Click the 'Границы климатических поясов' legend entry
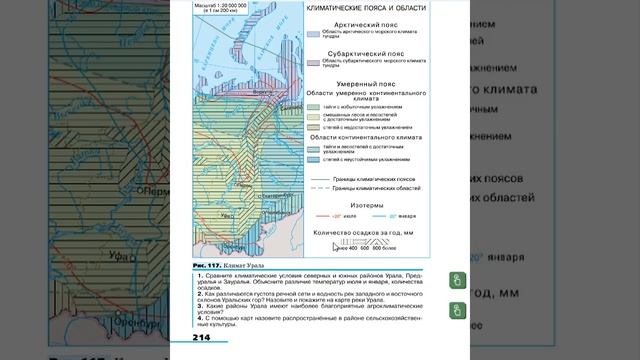 coord(374,179)
